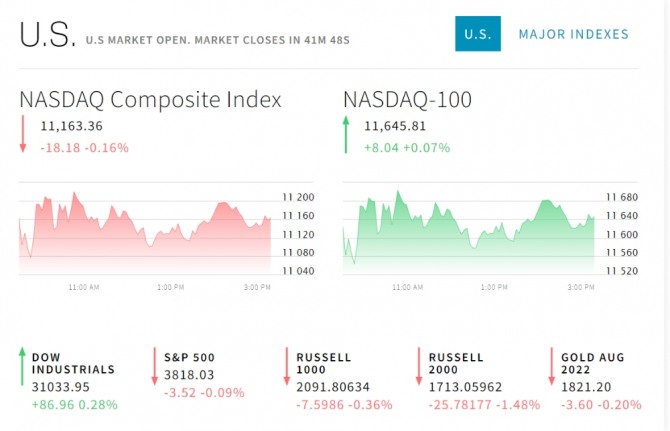Click the green up arrow beside NASDAQ-100
This screenshot has height=431, width=670.
(x=346, y=135)
